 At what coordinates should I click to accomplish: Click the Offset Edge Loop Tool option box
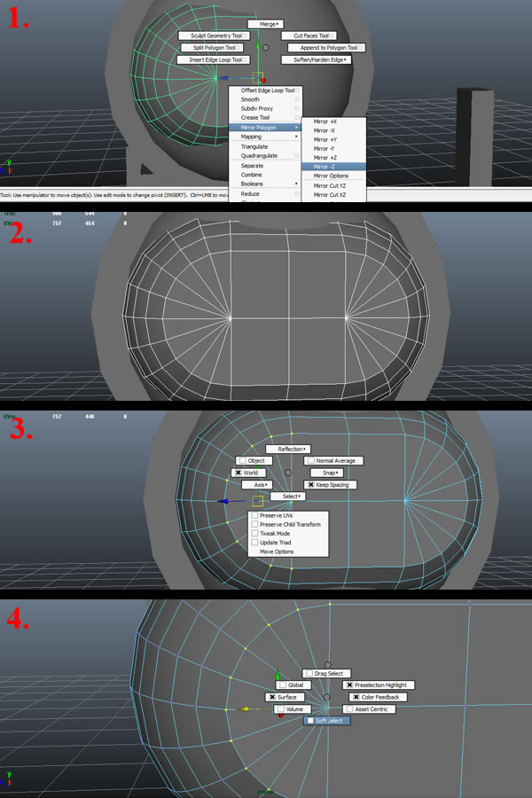point(299,90)
